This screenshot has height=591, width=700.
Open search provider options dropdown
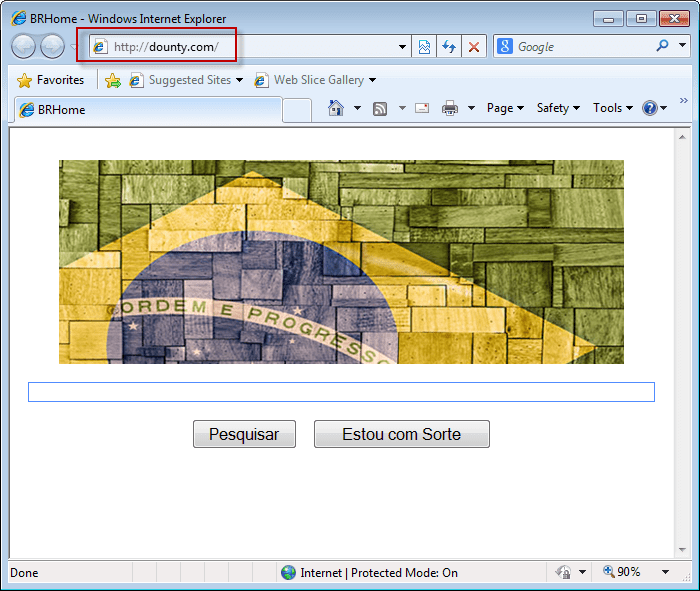[682, 46]
